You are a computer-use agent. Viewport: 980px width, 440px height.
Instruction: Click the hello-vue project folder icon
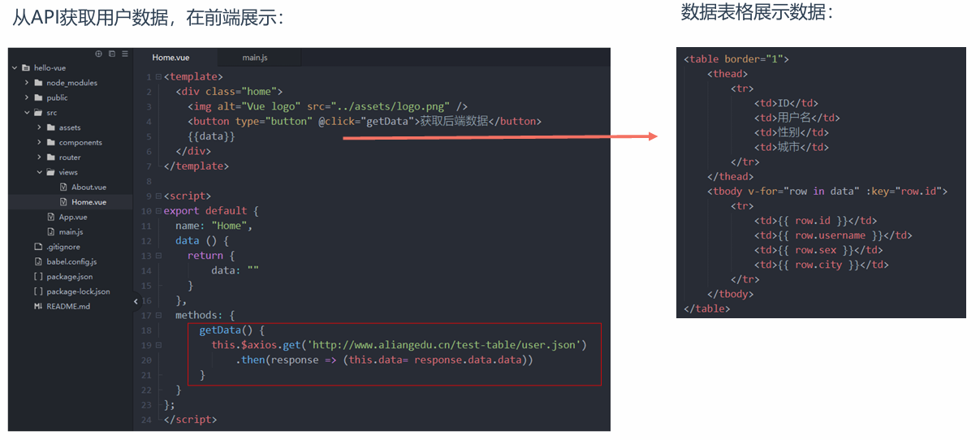[x=26, y=68]
